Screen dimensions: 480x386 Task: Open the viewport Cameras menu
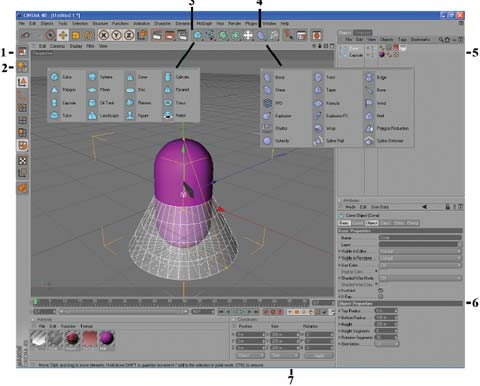click(x=57, y=46)
